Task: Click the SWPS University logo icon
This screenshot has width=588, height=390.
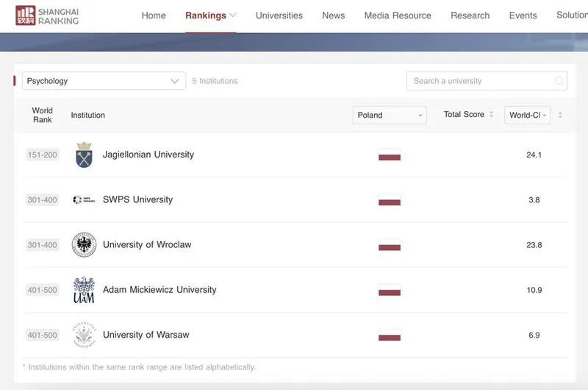Action: coord(84,199)
